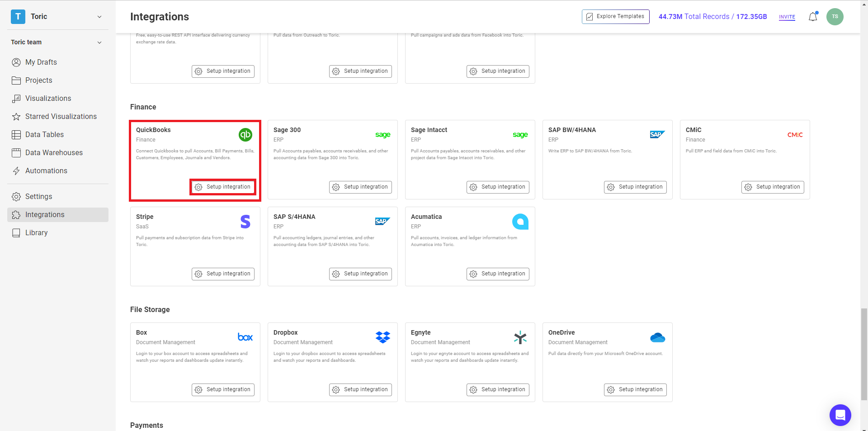Click the CMiC logo

pyautogui.click(x=795, y=135)
